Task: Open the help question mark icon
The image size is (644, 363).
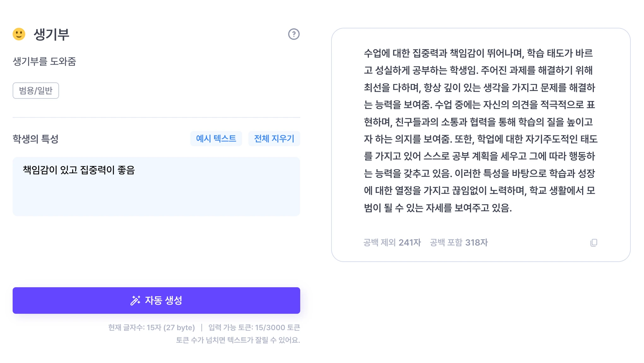Action: click(x=294, y=34)
